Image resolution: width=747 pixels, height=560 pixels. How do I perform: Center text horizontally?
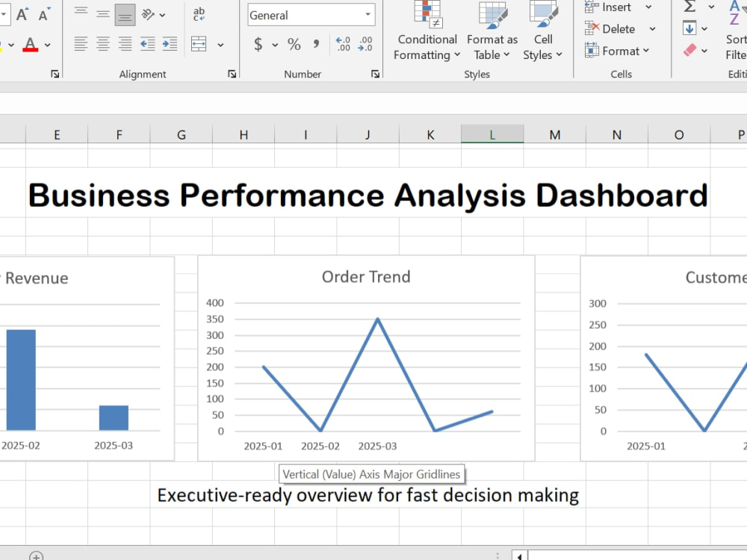tap(103, 44)
